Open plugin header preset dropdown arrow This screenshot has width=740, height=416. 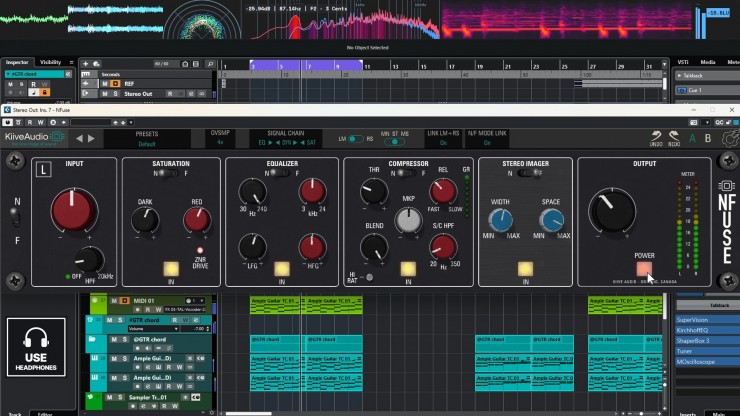(131, 122)
